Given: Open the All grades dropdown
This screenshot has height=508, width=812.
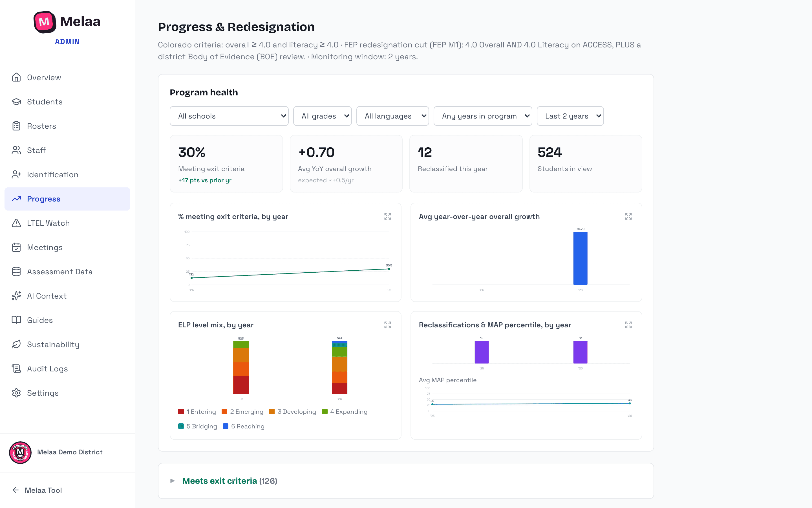Looking at the screenshot, I should point(323,116).
